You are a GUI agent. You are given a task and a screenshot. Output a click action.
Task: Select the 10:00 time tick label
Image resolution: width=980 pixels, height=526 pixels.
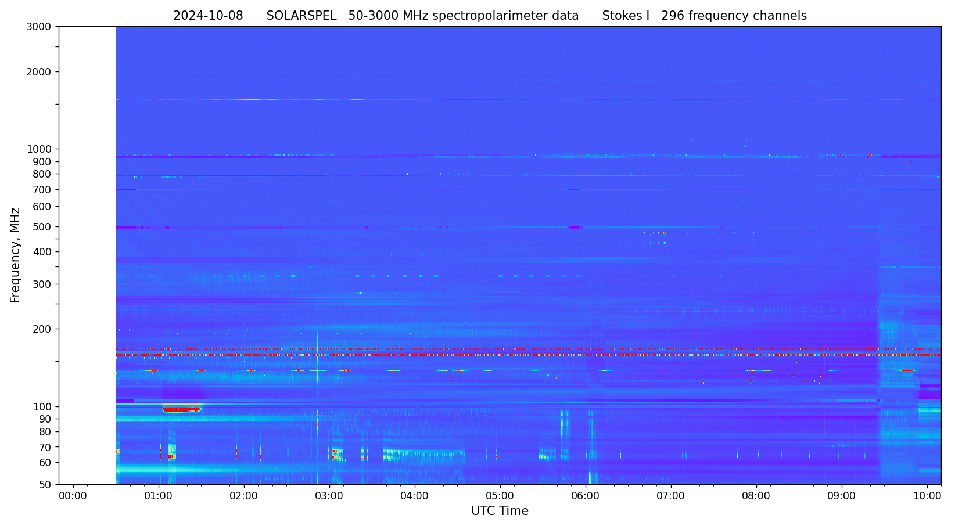[x=927, y=496]
